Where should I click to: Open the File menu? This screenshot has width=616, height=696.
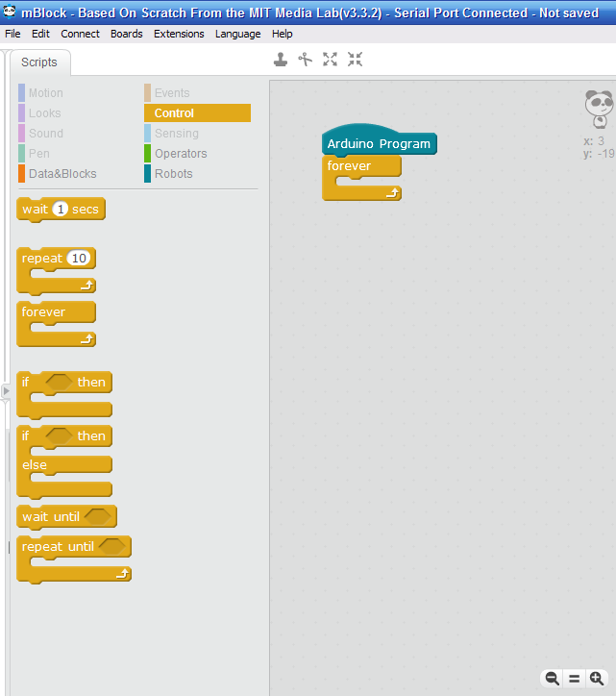(x=12, y=34)
